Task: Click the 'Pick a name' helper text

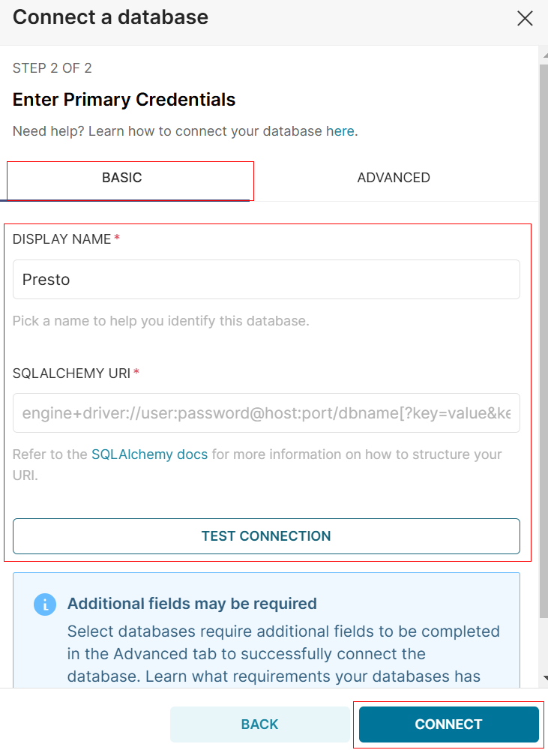Action: pos(160,321)
